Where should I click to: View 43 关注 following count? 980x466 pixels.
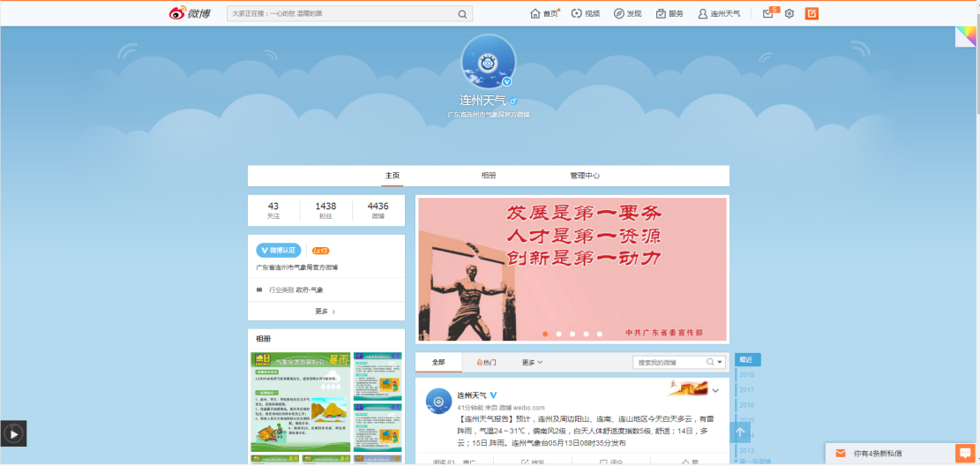coord(273,210)
